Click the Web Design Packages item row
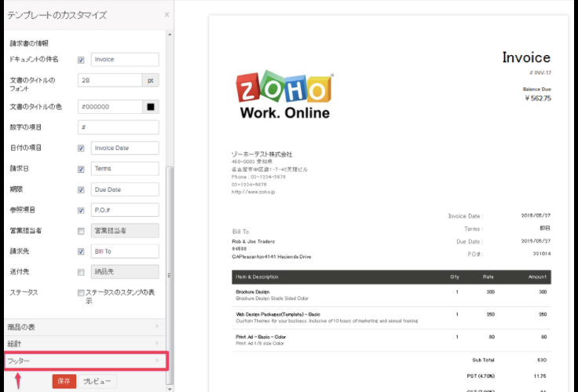This screenshot has width=578, height=392. [391, 317]
